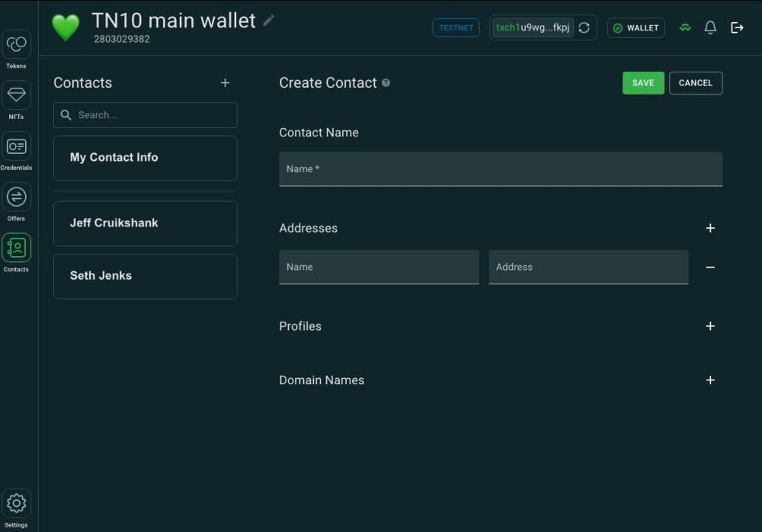Click the TESTNET badge
The image size is (762, 532).
[456, 27]
